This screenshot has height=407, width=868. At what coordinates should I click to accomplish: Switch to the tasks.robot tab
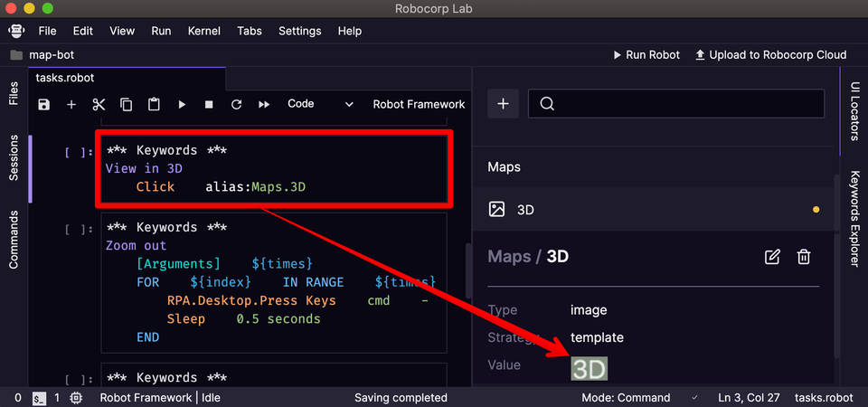click(x=65, y=78)
